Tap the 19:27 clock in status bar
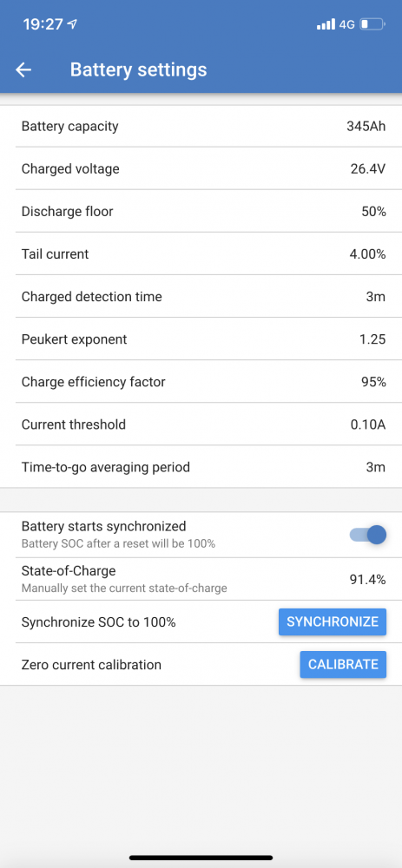 [43, 24]
